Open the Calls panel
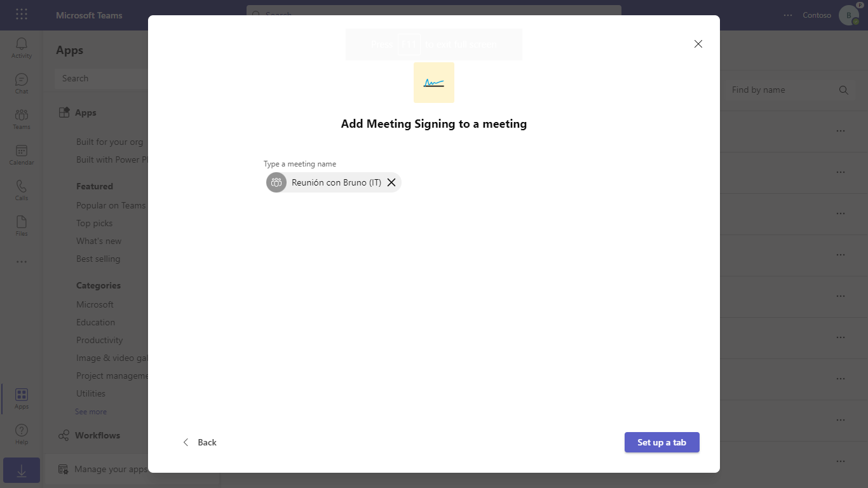 pos(21,190)
